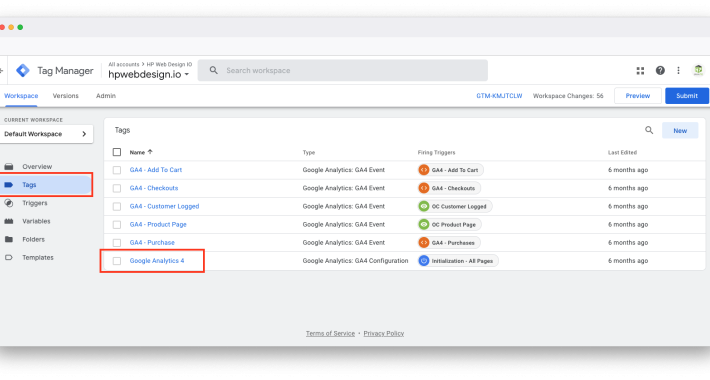Click the search icon in Tags panel
710x380 pixels.
649,130
